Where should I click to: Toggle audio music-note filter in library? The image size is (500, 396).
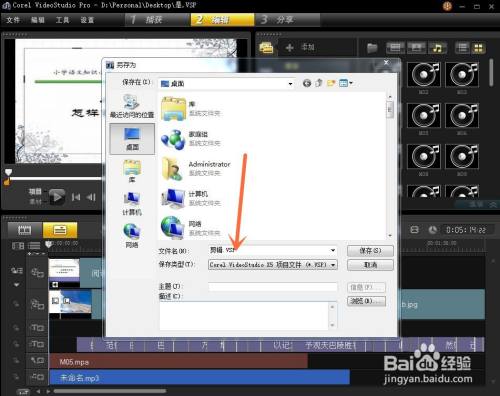click(437, 48)
